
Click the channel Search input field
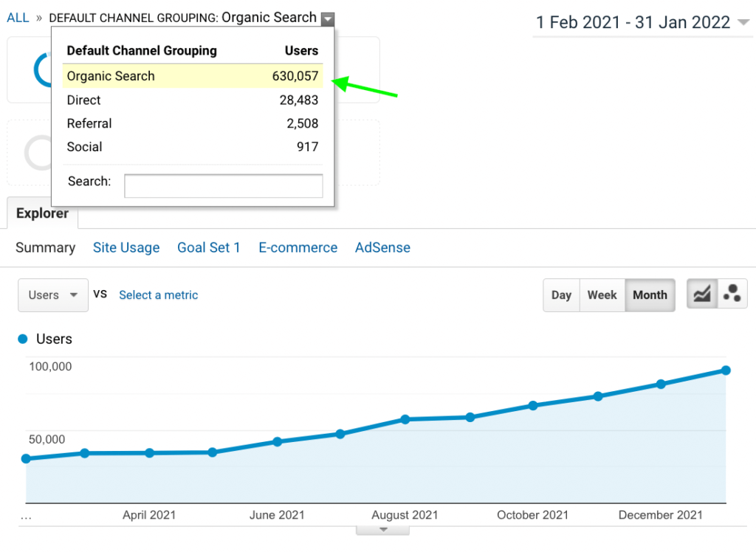(x=223, y=186)
